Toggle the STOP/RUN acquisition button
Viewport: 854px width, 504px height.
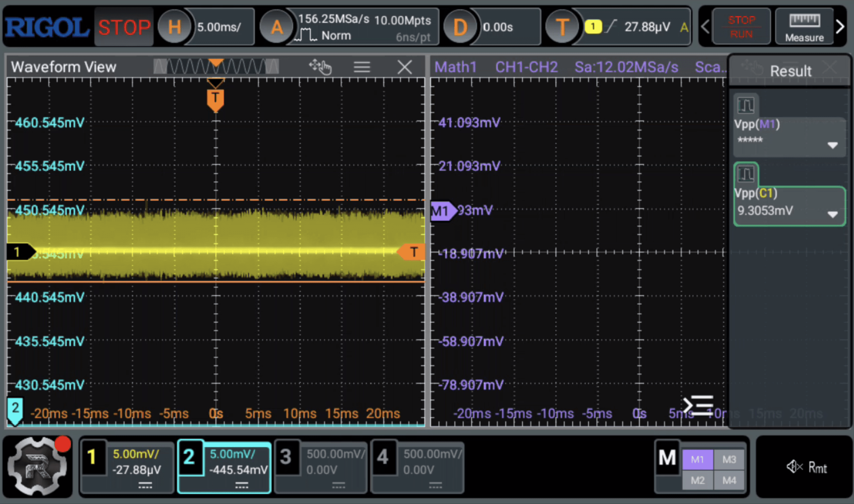(742, 27)
